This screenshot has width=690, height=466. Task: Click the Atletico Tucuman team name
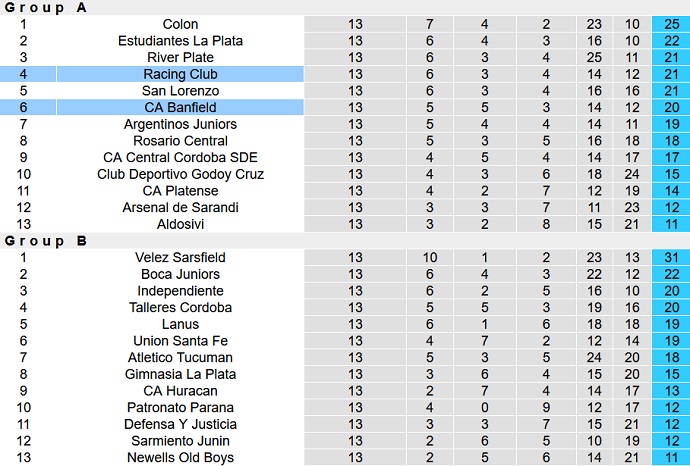pyautogui.click(x=180, y=357)
